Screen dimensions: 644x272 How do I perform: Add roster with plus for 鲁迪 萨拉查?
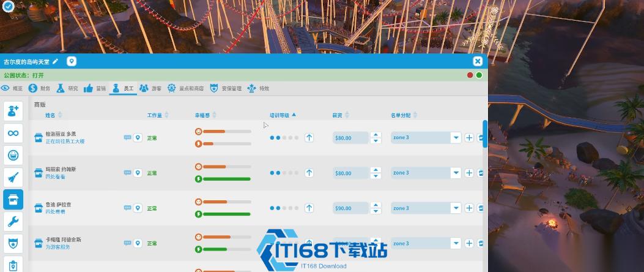[469, 208]
